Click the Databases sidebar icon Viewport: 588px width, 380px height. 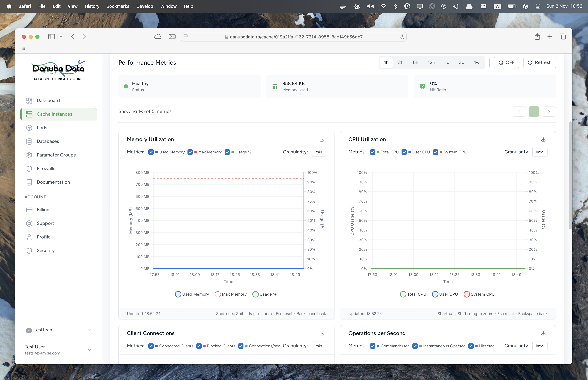(29, 141)
